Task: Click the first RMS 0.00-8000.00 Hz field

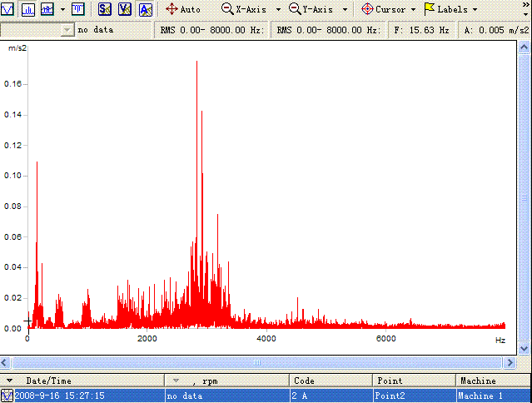Action: click(212, 30)
